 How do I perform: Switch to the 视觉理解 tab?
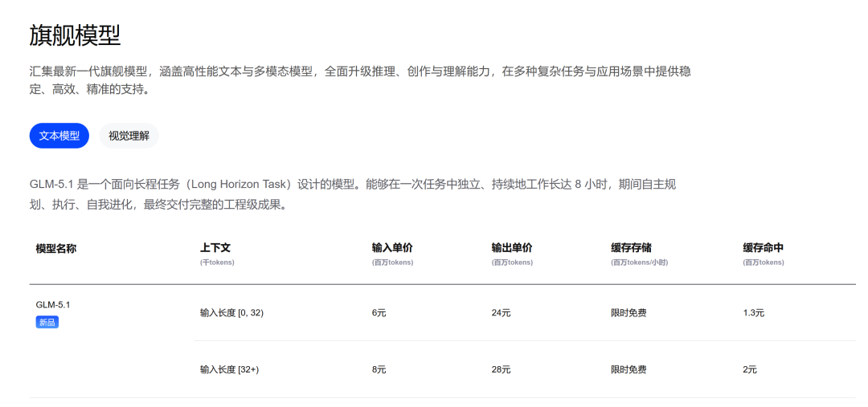tap(129, 136)
